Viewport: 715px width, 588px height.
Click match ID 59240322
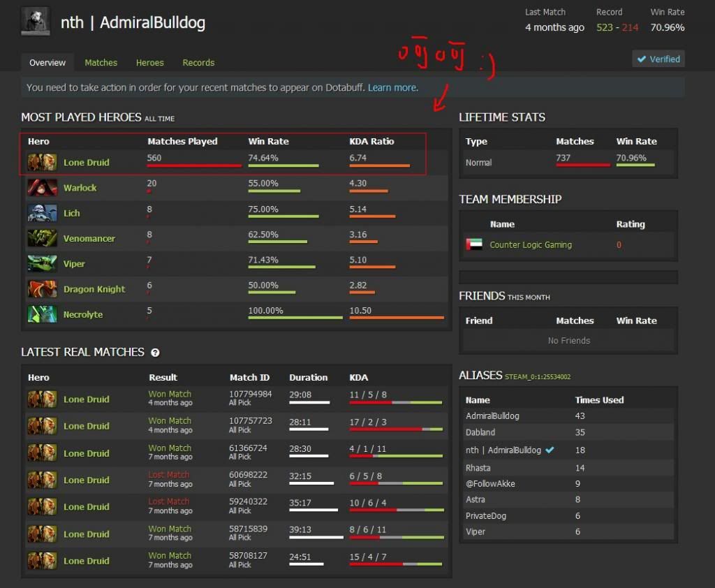[x=248, y=501]
